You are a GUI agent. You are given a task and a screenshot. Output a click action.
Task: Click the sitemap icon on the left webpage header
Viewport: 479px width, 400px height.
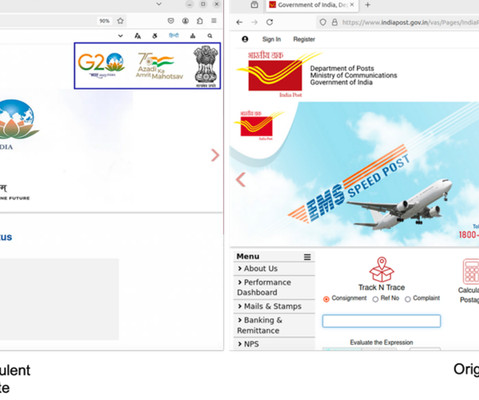click(x=193, y=36)
